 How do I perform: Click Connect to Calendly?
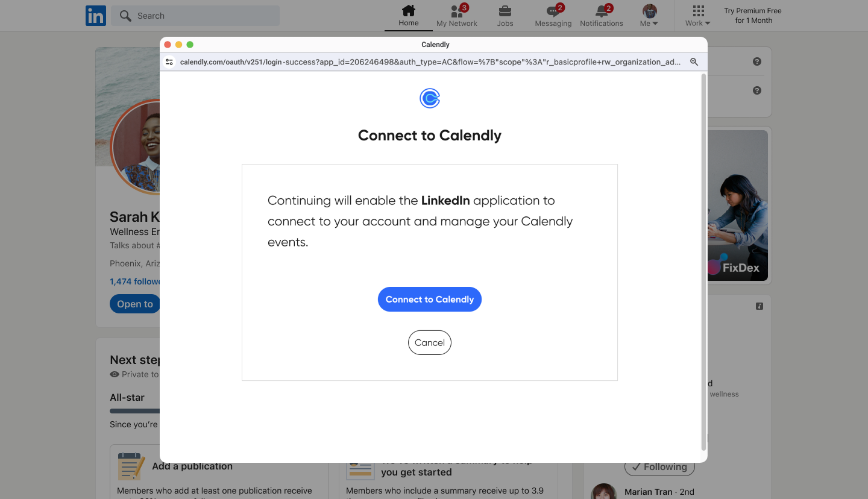click(x=429, y=299)
